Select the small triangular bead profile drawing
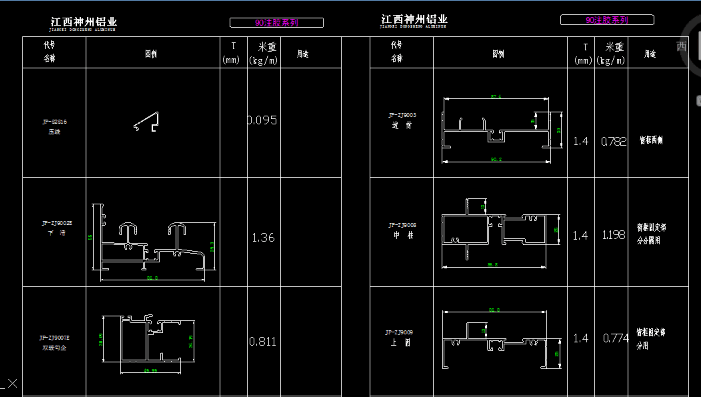Image resolution: width=701 pixels, height=397 pixels. (146, 122)
